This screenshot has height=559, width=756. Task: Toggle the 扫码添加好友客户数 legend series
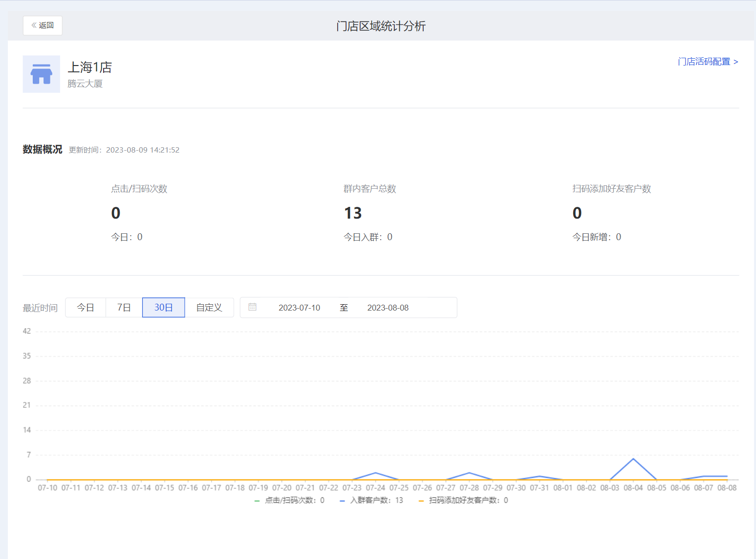[x=463, y=500]
